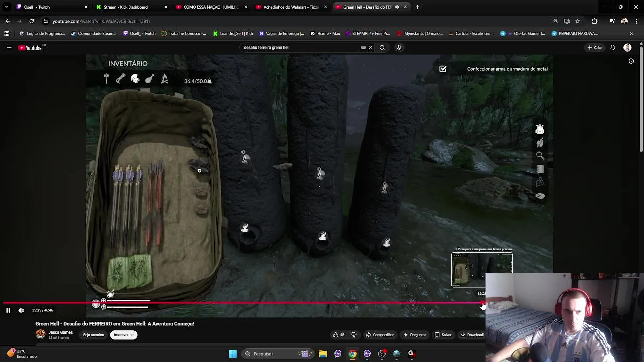Expand the bookmarks overflow chevron
The width and height of the screenshot is (644, 362).
click(x=631, y=34)
